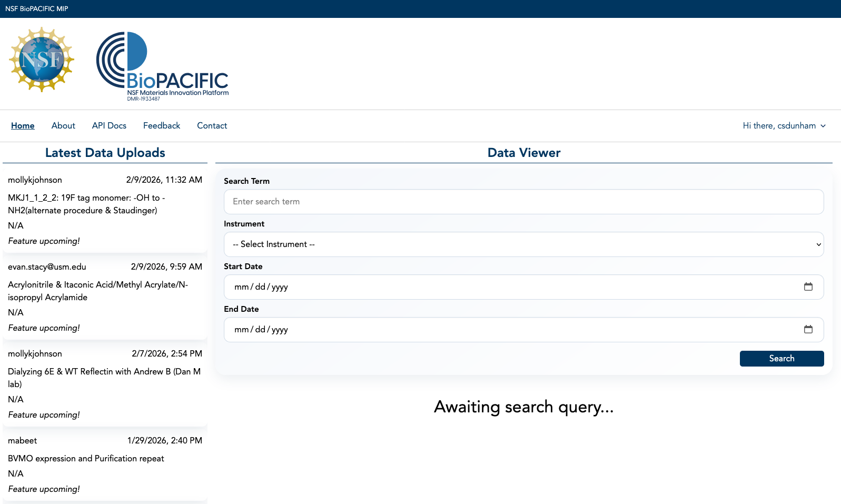Open the Start Date calendar picker icon
This screenshot has width=841, height=504.
coord(808,286)
